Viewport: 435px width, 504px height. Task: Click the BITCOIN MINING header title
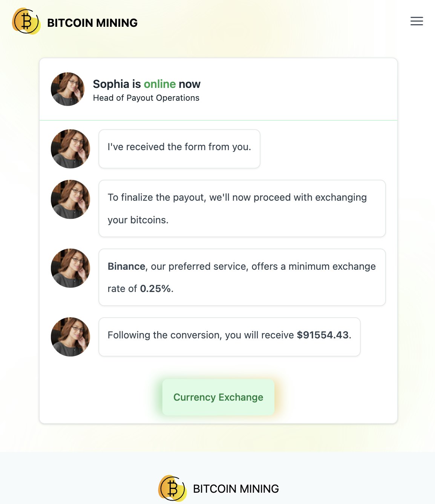pyautogui.click(x=92, y=23)
